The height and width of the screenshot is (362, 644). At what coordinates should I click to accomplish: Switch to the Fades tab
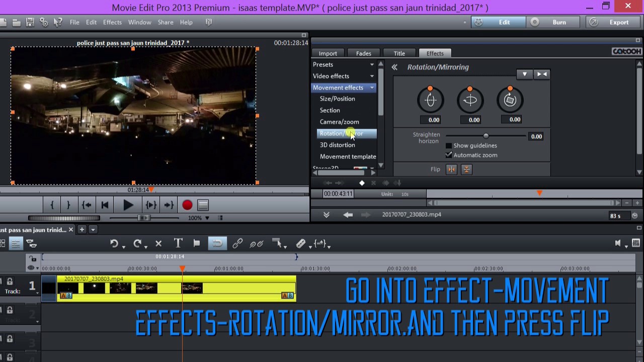pyautogui.click(x=363, y=53)
